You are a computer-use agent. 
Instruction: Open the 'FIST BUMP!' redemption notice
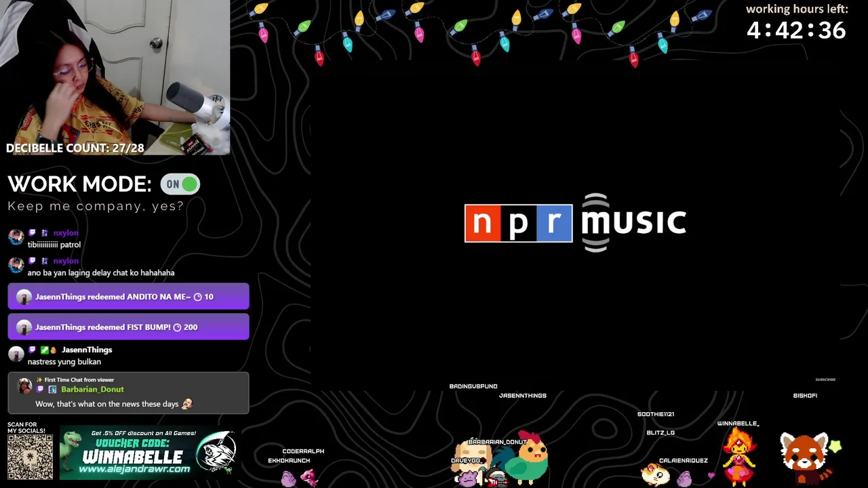(x=129, y=327)
